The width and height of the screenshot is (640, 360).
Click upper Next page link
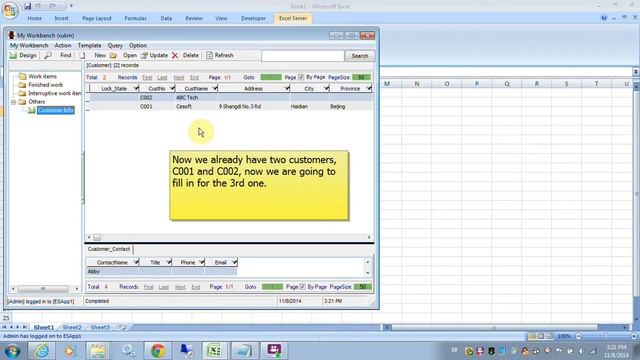click(179, 78)
